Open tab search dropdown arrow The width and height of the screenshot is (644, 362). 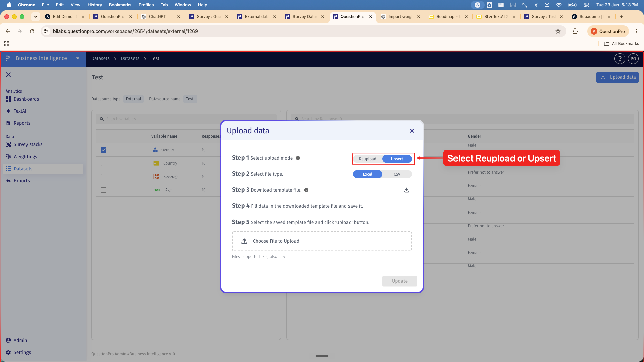tap(36, 16)
